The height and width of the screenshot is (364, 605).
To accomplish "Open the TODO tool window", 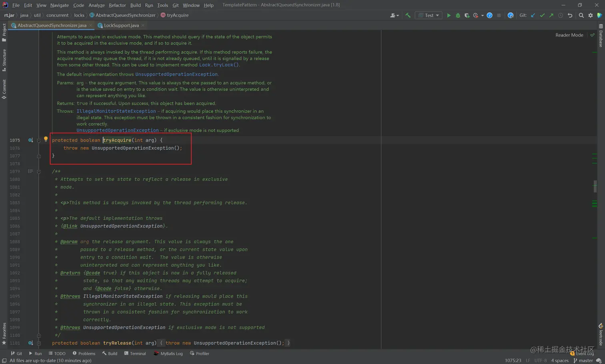I will (57, 354).
